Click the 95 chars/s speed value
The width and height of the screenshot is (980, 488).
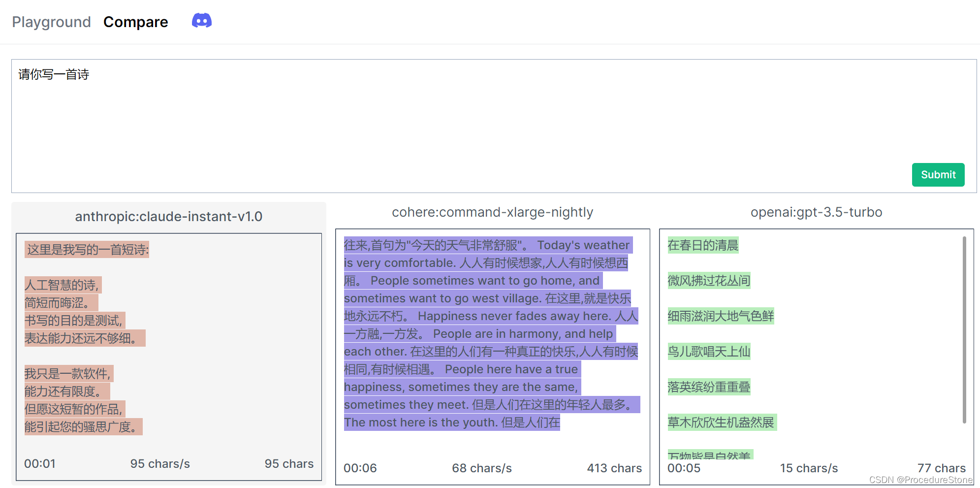pos(160,464)
